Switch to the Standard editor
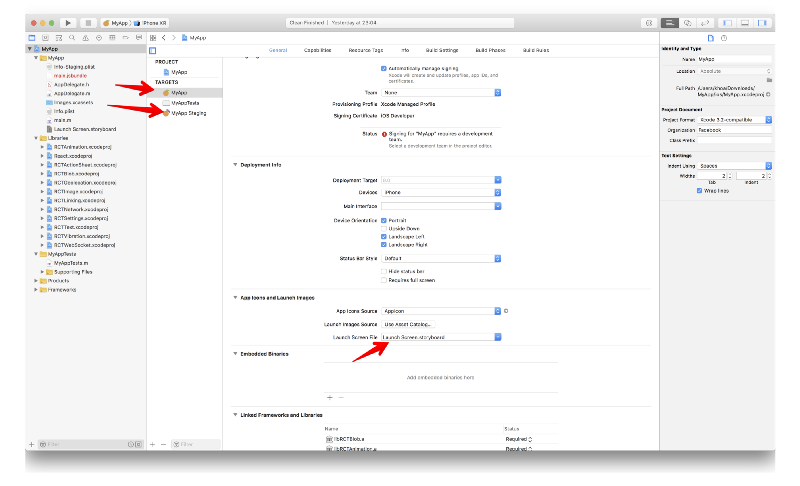This screenshot has height=486, width=800. pos(670,23)
